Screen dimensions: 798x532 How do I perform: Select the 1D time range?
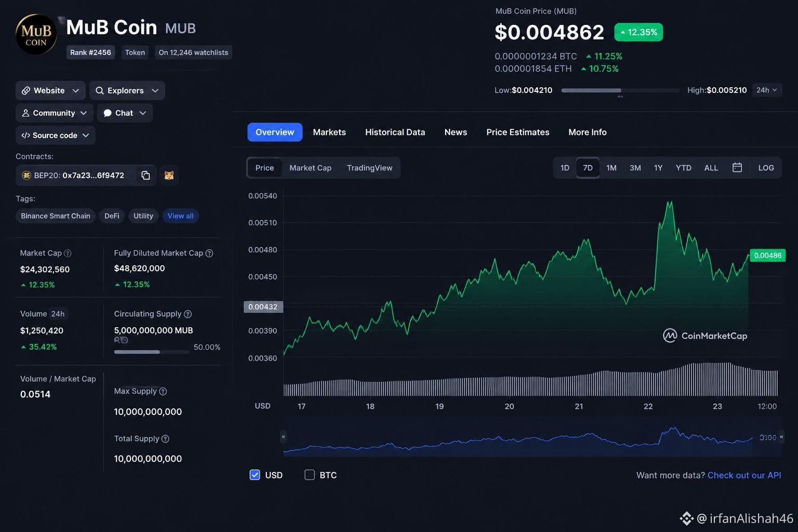tap(565, 168)
